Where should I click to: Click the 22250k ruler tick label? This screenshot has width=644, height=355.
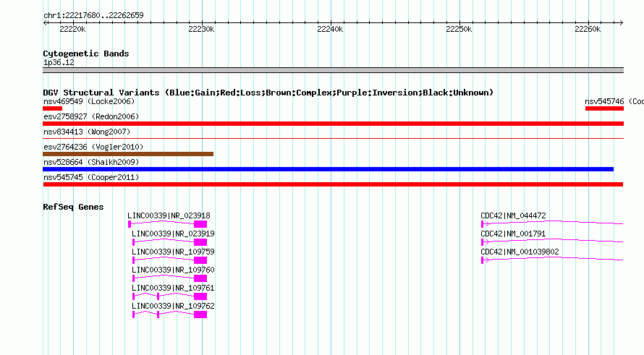tap(459, 29)
